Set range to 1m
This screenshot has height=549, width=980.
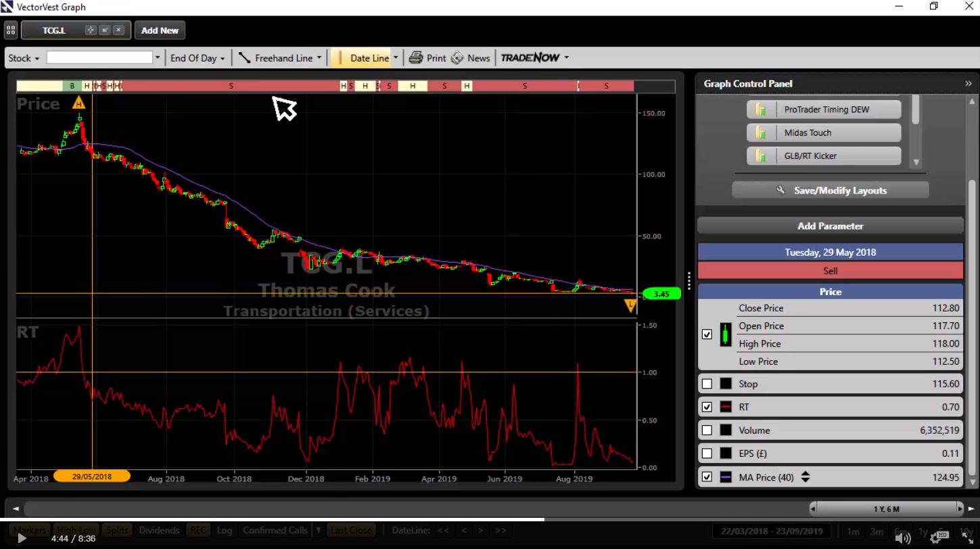point(853,532)
